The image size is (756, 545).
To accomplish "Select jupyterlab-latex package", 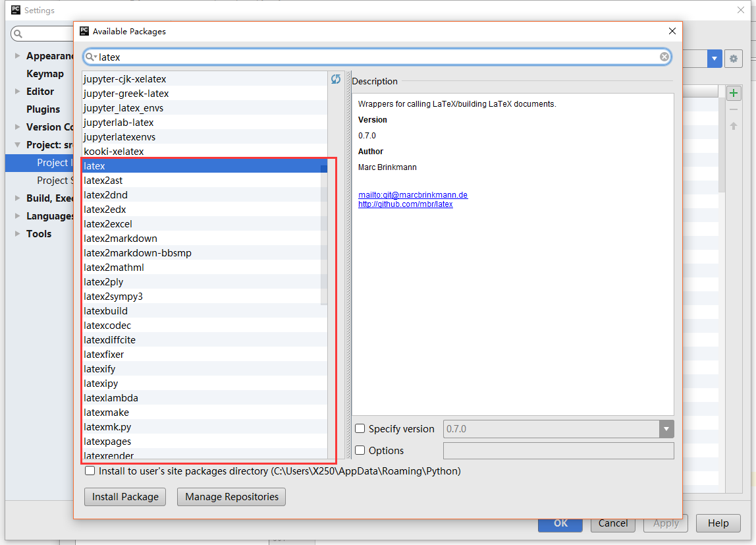I will tap(204, 123).
